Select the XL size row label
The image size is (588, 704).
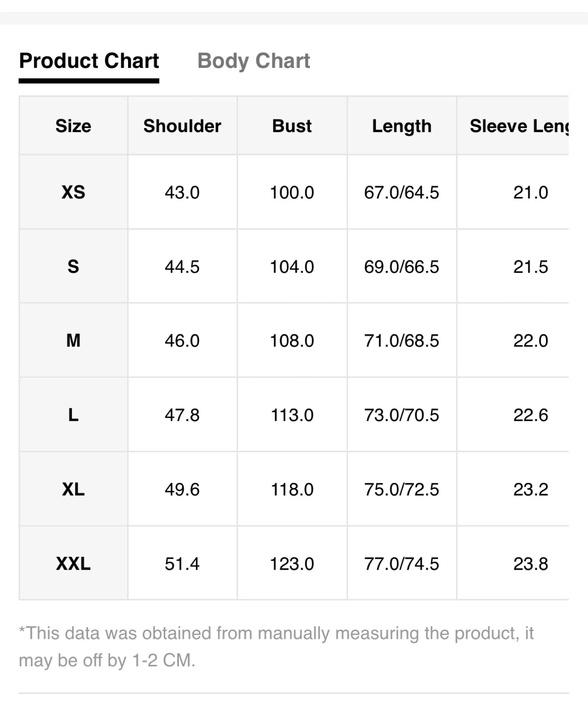(73, 489)
